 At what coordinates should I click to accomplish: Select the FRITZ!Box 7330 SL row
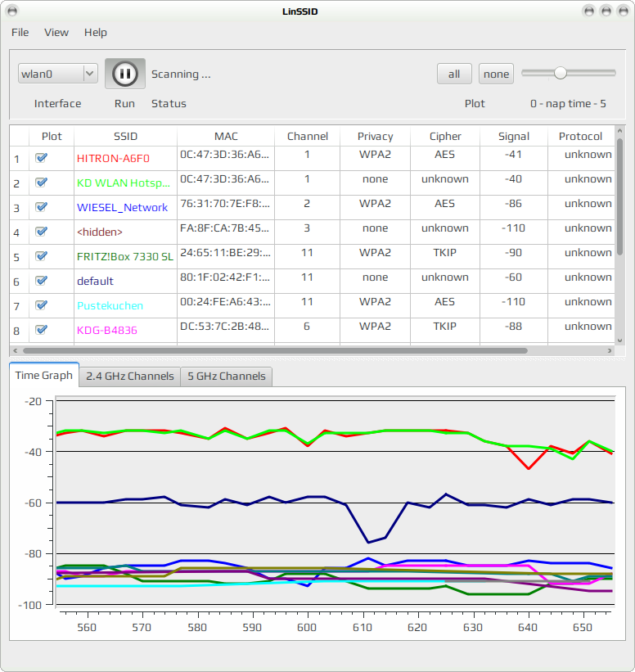coord(312,257)
